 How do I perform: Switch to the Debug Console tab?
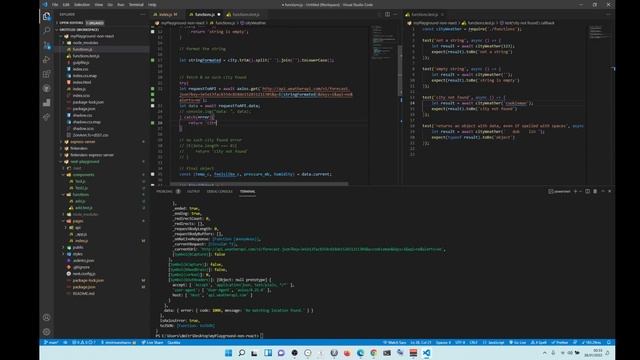220,191
